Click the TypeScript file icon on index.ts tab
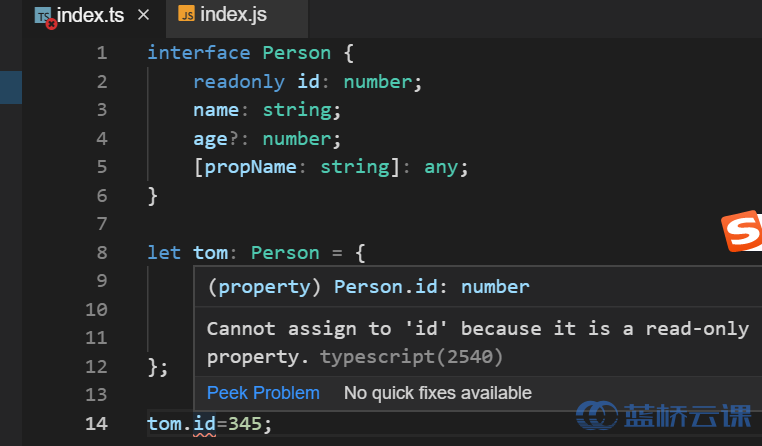The width and height of the screenshot is (762, 446). (43, 15)
